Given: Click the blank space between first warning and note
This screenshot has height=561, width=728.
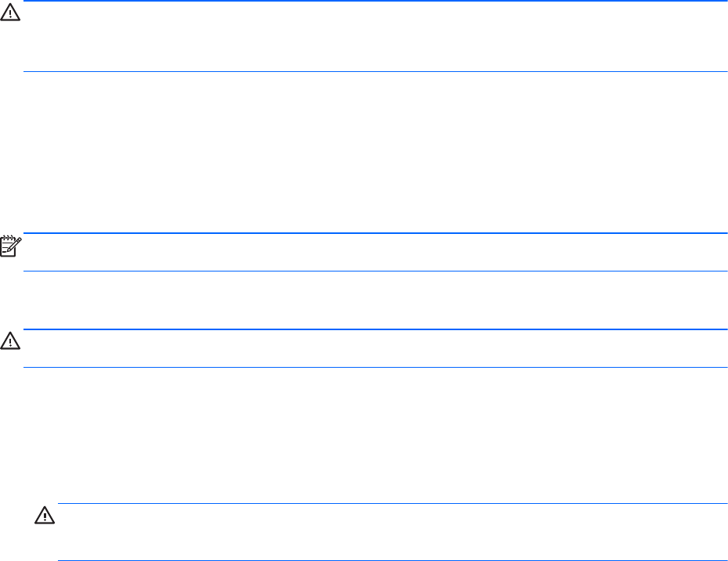Looking at the screenshot, I should point(374,153).
